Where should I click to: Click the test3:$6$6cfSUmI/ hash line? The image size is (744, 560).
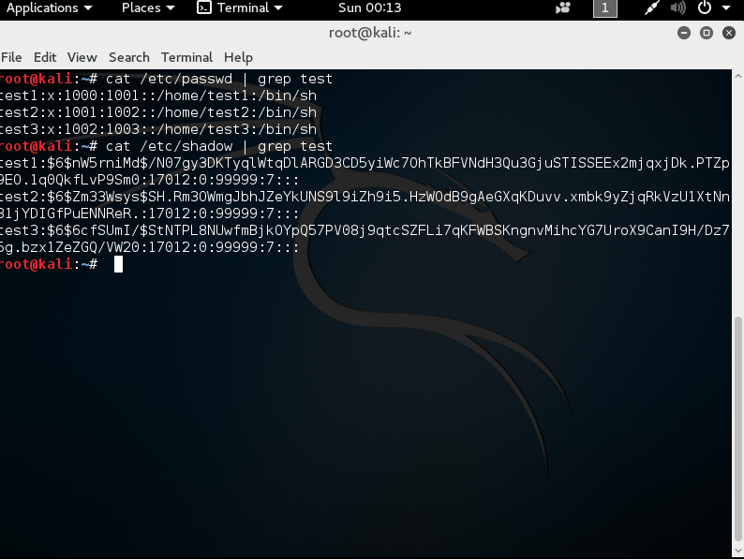(x=365, y=239)
